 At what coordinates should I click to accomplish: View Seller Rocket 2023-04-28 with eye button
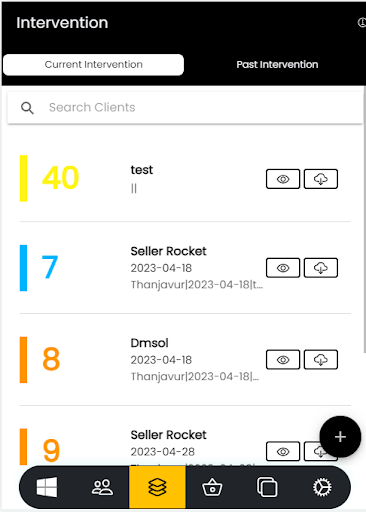point(283,451)
